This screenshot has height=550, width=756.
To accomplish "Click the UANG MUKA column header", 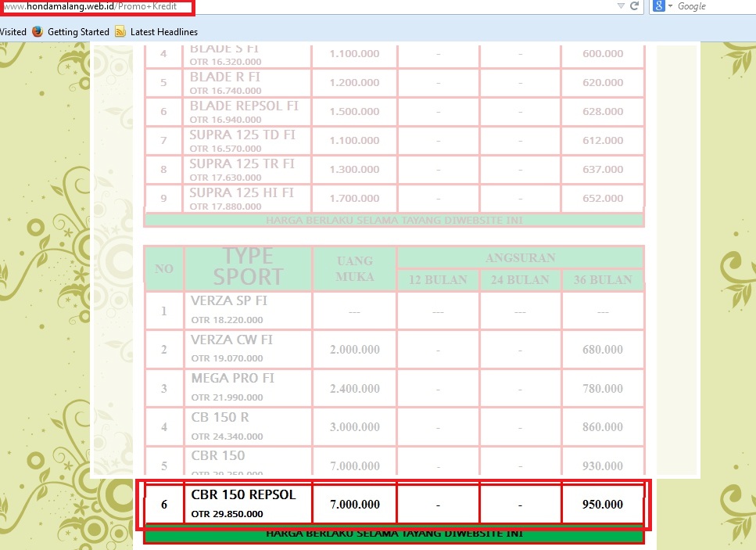I will [x=355, y=268].
